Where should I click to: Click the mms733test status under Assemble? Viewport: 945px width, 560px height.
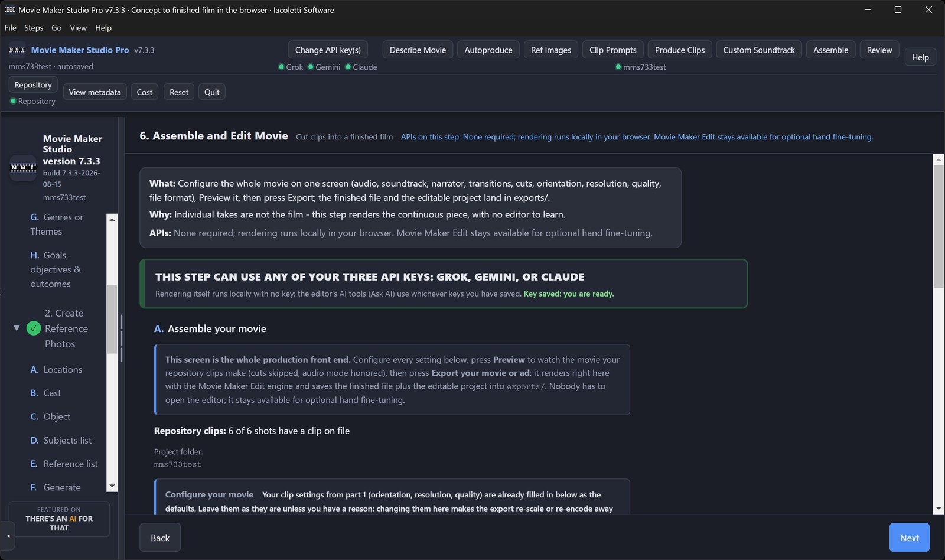pyautogui.click(x=640, y=67)
